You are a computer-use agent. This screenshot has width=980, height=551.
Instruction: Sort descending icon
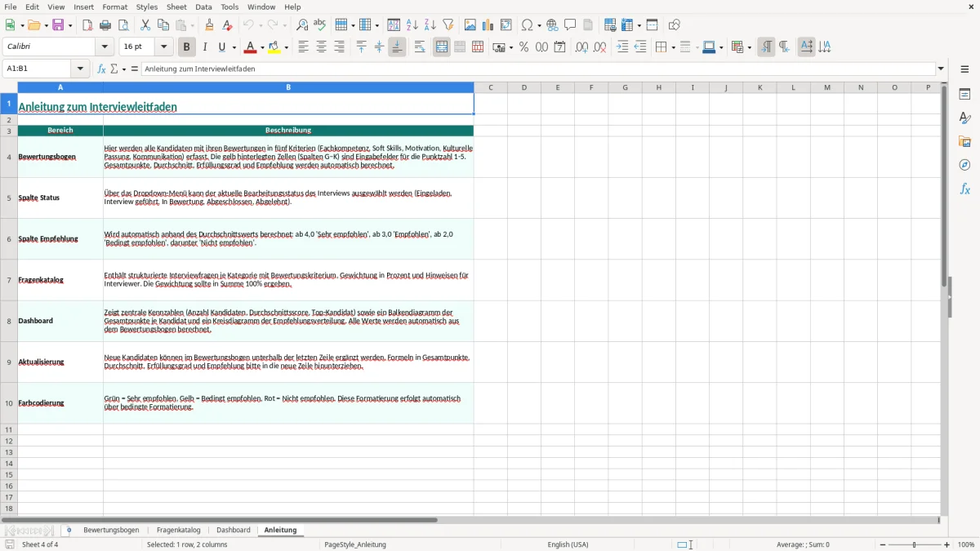tap(430, 25)
